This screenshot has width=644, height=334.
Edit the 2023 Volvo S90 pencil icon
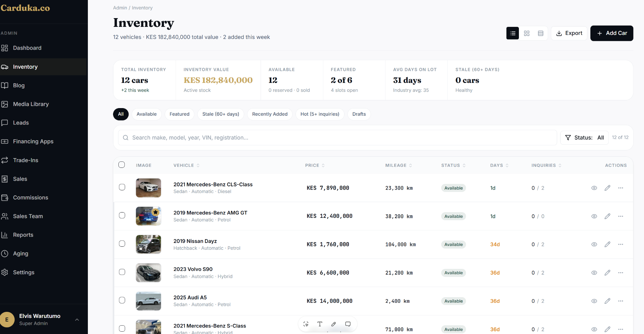pos(607,273)
